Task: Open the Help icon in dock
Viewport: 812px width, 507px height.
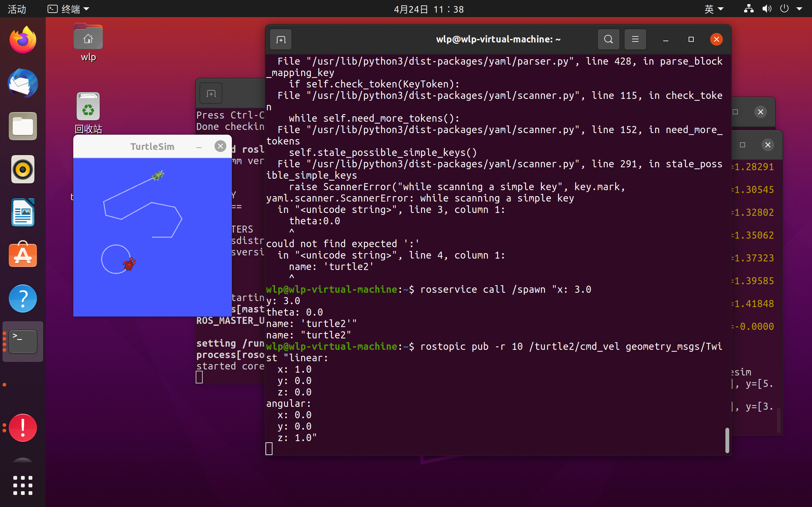Action: tap(23, 298)
